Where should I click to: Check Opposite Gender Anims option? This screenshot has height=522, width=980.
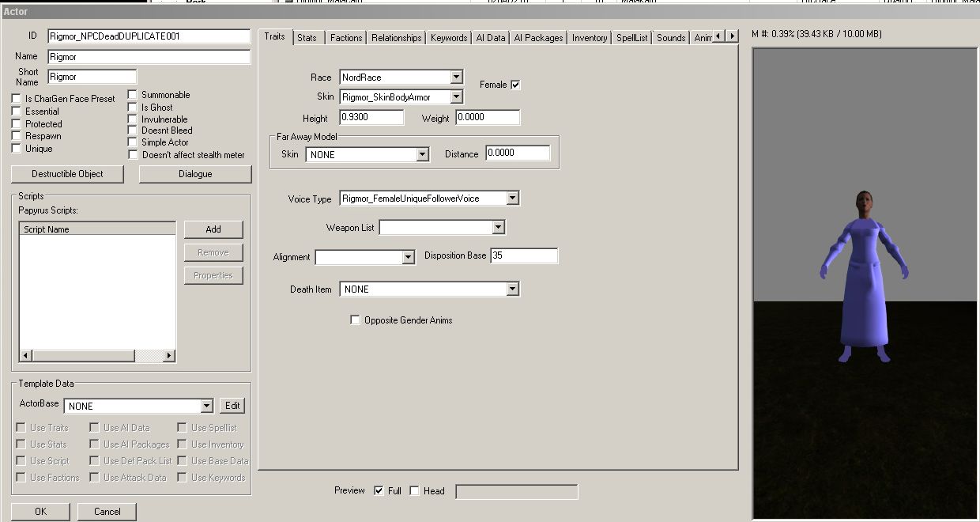coord(355,320)
